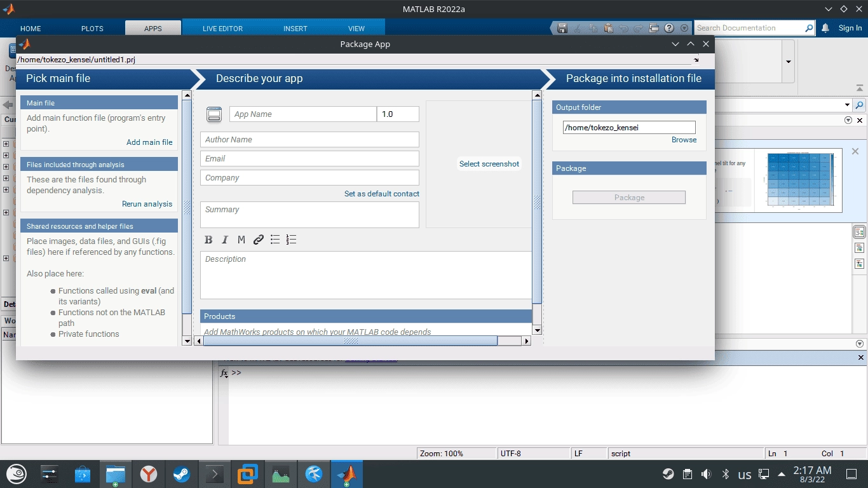Switch to the PLOTS tab
Viewport: 868px width, 488px height.
92,29
